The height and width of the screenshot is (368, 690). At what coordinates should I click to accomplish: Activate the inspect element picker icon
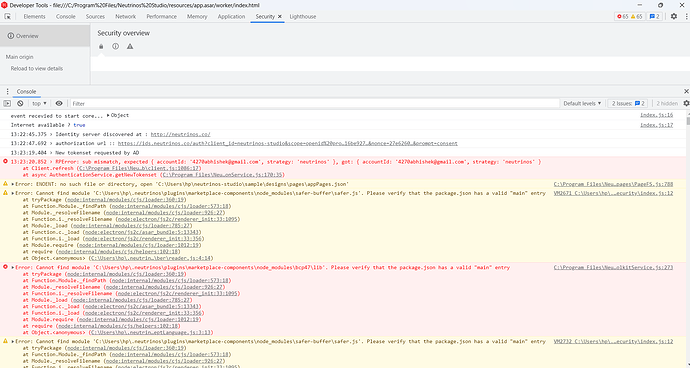7,16
